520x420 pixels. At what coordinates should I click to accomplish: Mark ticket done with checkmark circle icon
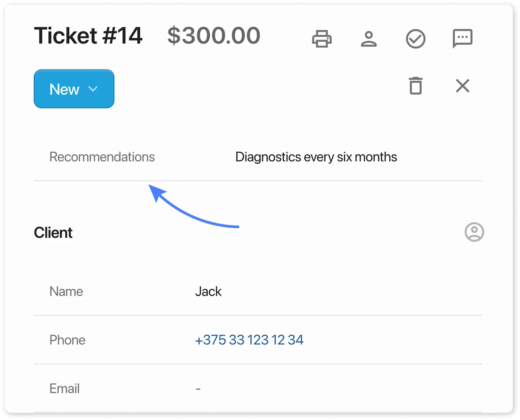(x=415, y=39)
